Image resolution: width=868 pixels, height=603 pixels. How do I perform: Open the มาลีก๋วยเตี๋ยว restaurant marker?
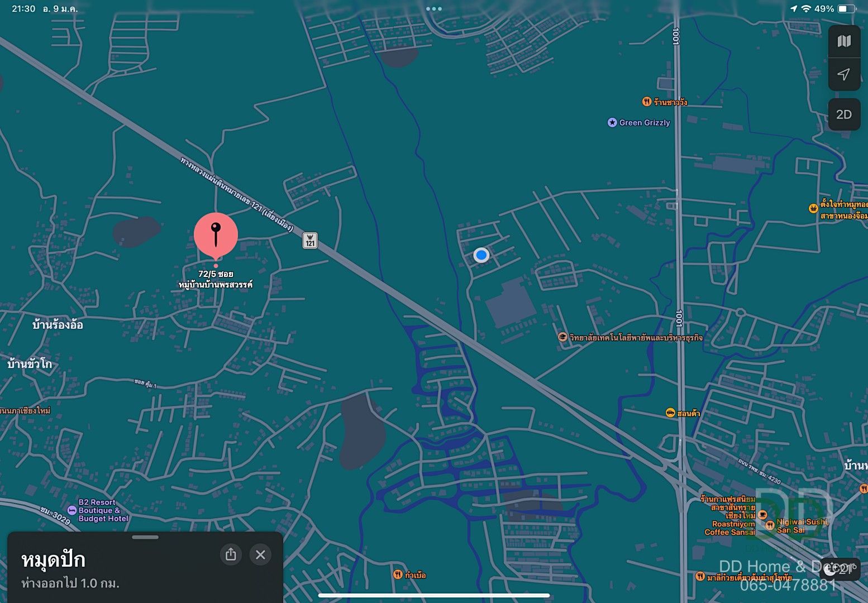pos(700,576)
